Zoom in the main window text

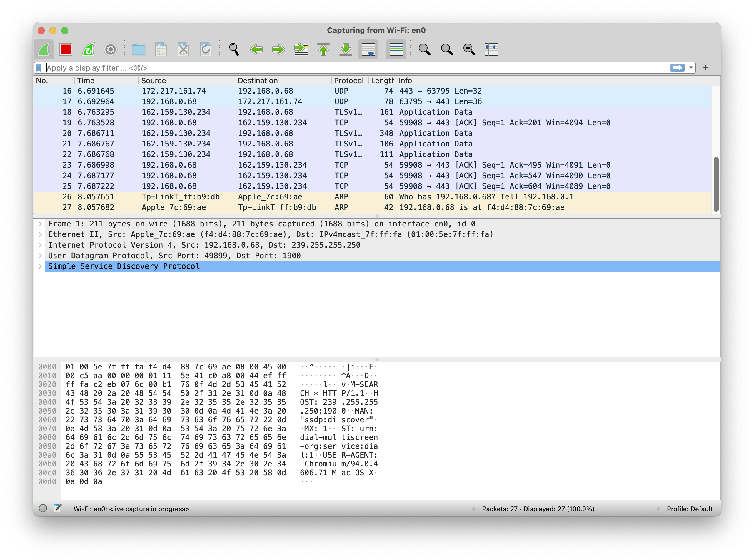[x=424, y=49]
